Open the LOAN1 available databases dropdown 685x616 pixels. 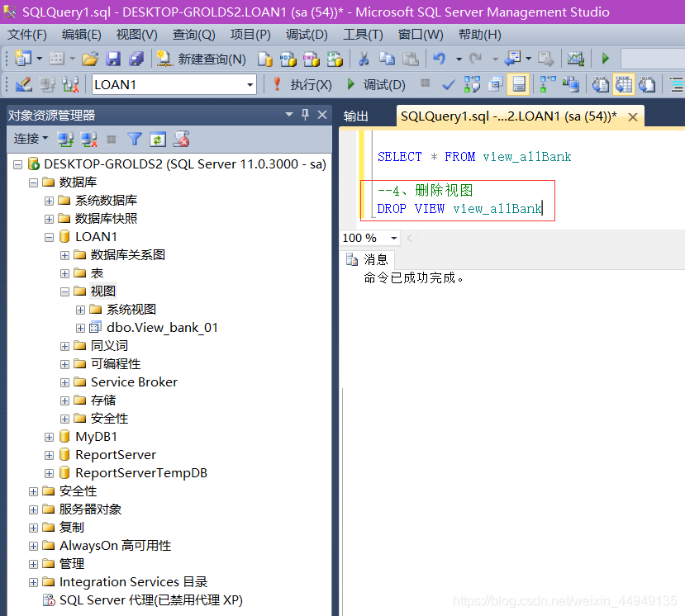point(250,85)
